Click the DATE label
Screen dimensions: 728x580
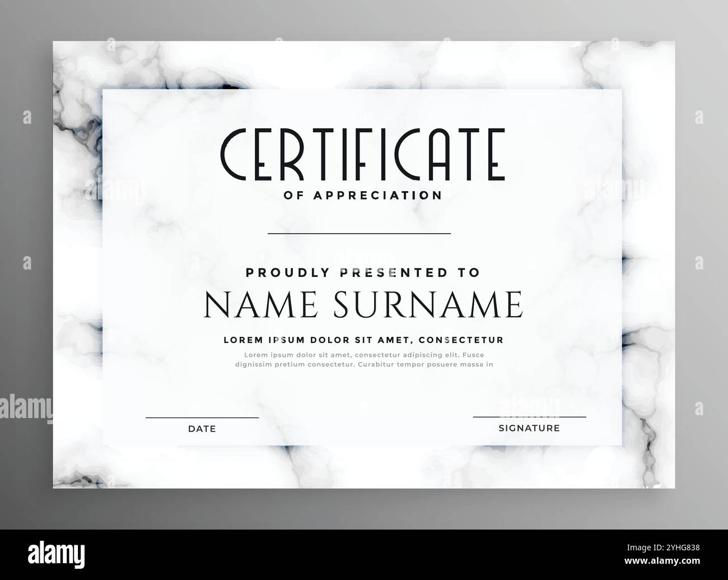tap(202, 429)
